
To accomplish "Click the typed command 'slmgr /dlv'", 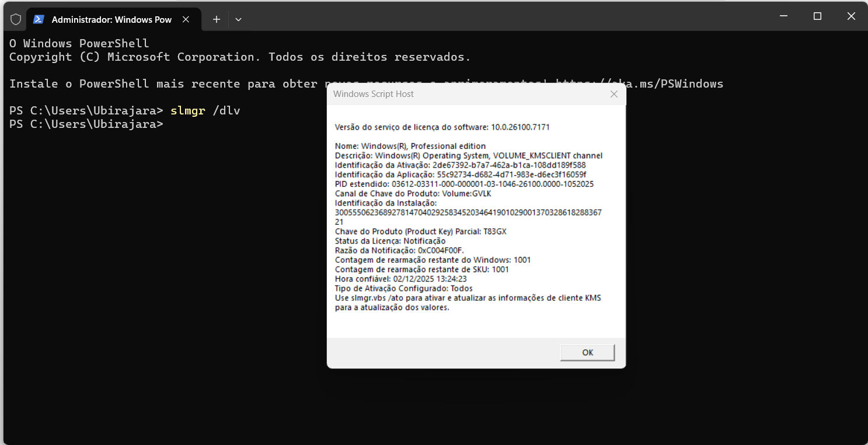I will click(205, 110).
